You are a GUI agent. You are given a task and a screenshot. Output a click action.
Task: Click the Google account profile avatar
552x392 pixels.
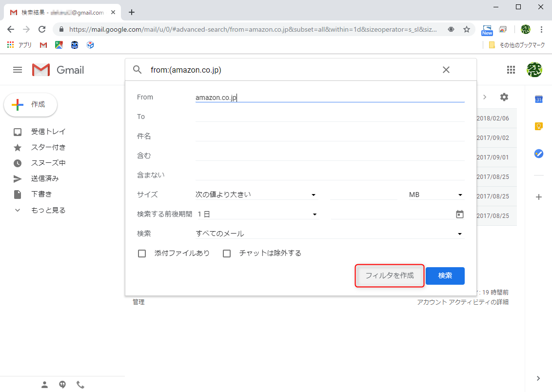pos(535,70)
